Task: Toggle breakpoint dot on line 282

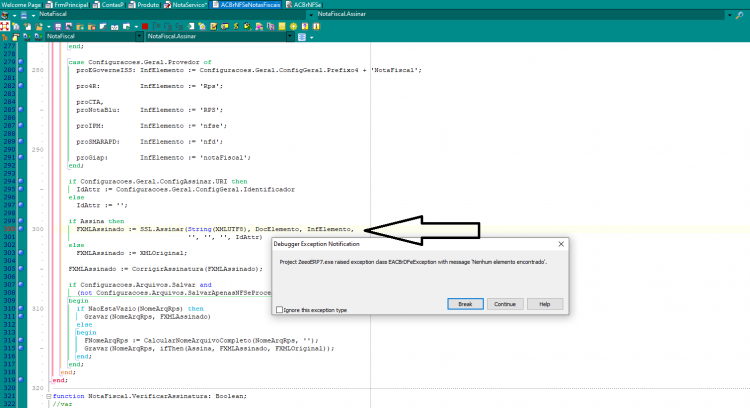Action: coord(21,86)
